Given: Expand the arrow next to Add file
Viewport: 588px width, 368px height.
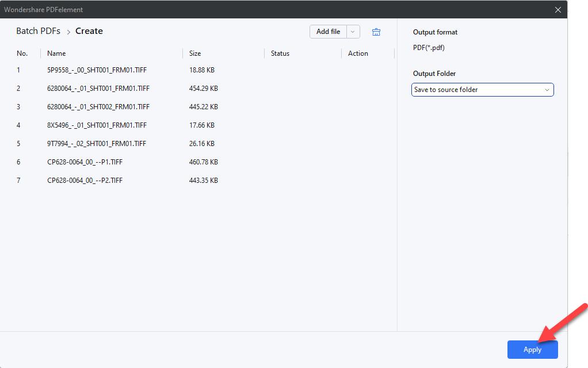Looking at the screenshot, I should tap(353, 32).
